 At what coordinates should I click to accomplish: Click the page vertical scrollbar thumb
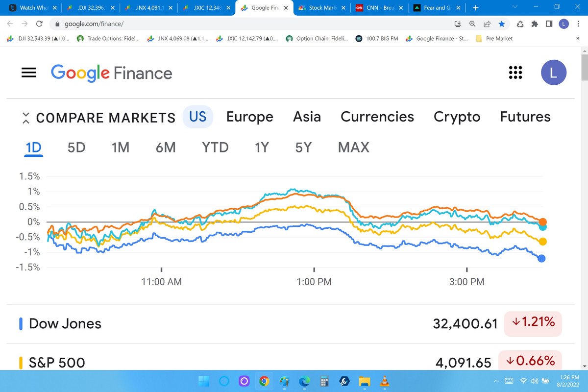[x=584, y=67]
